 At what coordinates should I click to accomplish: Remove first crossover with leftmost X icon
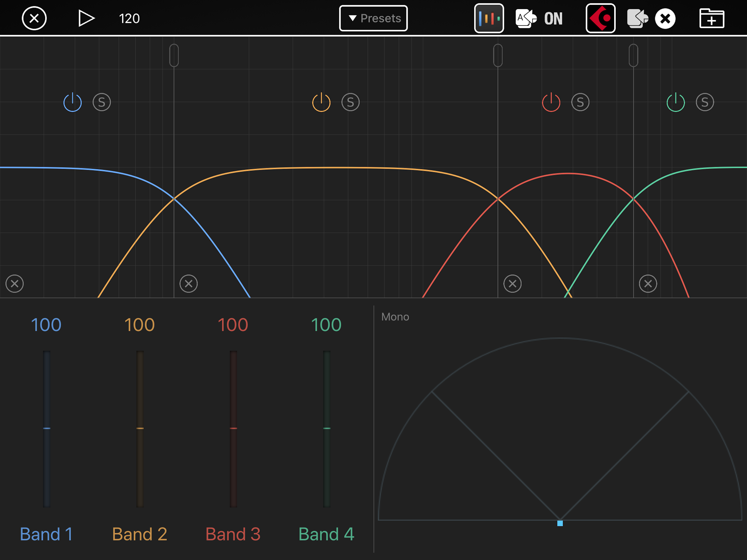[x=14, y=283]
